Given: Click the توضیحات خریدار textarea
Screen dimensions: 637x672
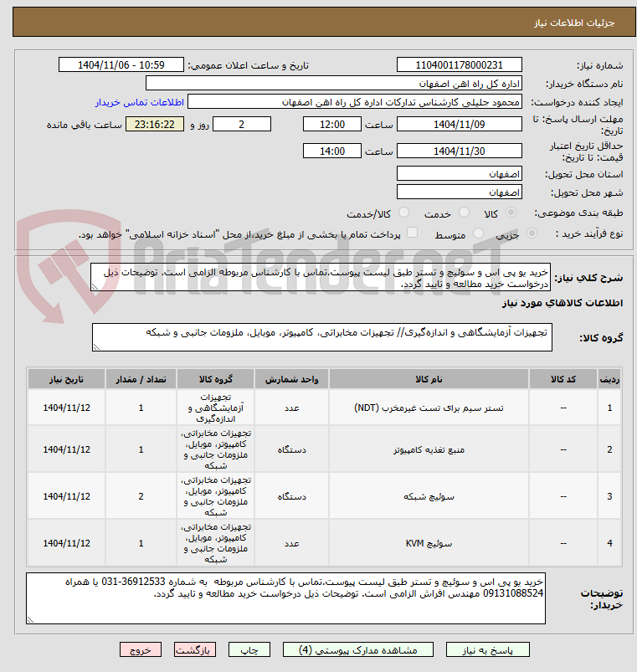Looking at the screenshot, I should click(x=285, y=598).
